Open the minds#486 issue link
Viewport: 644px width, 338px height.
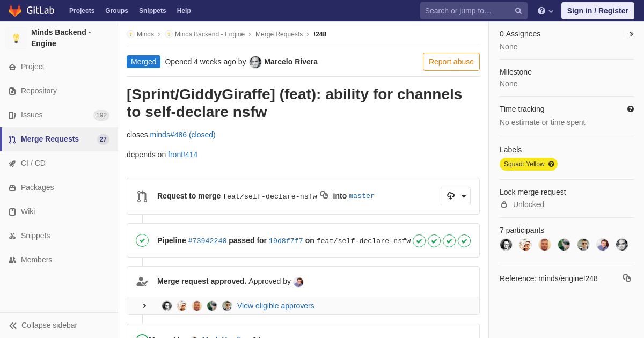(182, 135)
